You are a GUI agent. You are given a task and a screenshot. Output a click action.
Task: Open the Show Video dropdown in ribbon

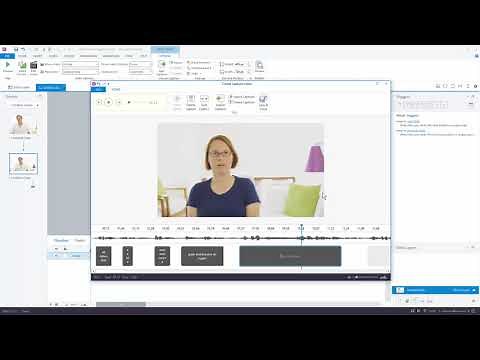point(81,64)
